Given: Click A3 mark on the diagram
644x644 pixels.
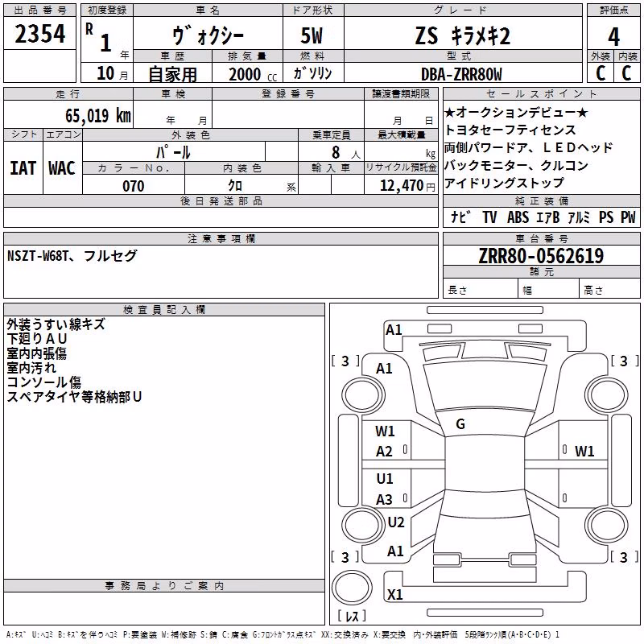Looking at the screenshot, I should [x=384, y=499].
